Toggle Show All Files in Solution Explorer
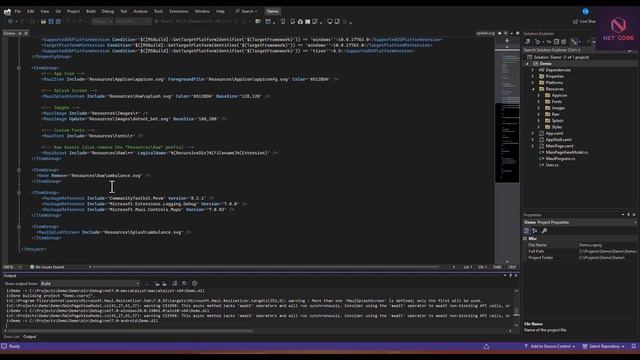This screenshot has height=360, width=640. (x=564, y=42)
